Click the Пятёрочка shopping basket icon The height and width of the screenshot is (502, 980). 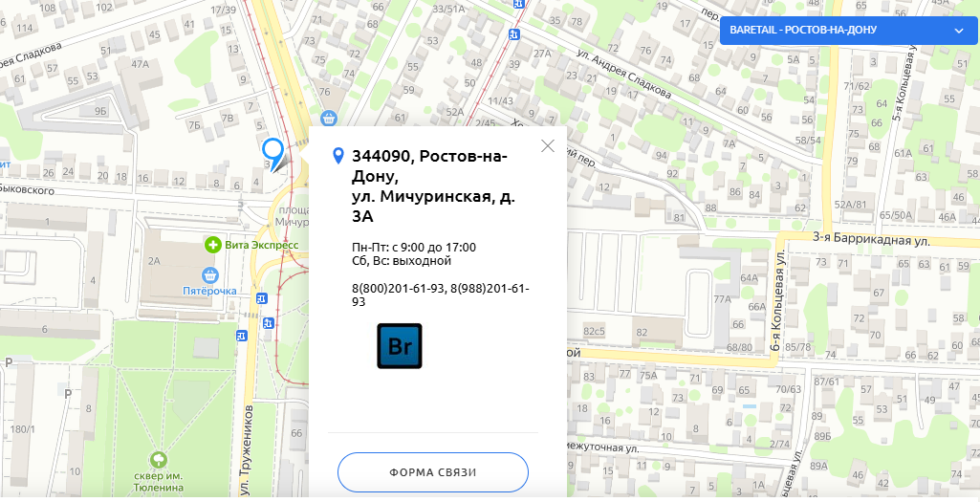pyautogui.click(x=210, y=274)
